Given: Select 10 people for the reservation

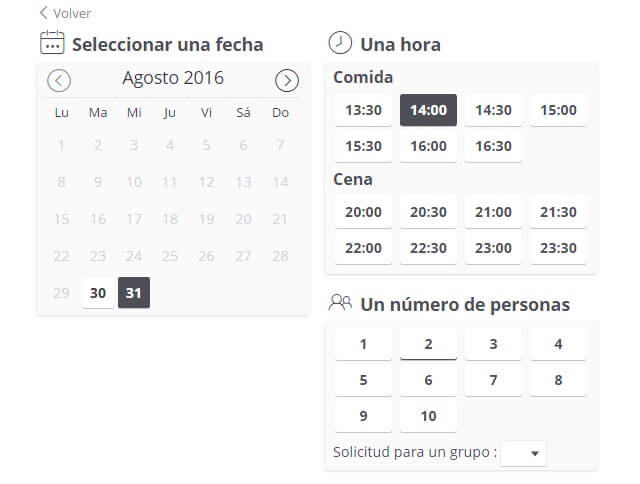Looking at the screenshot, I should 428,416.
